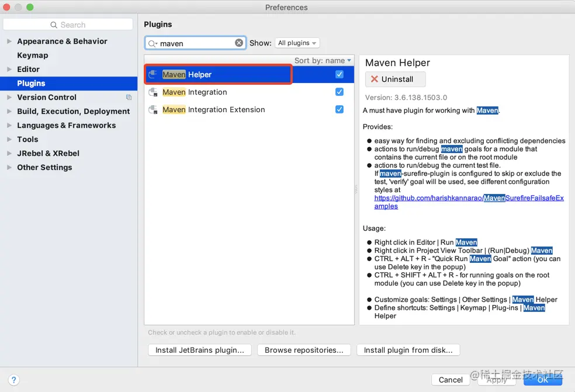This screenshot has width=575, height=392.
Task: Focus the sidebar settings Search field
Action: pos(68,25)
